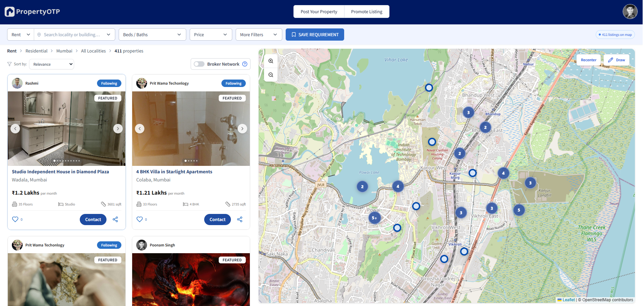Like the Starlight Apartments listing heart

click(140, 219)
